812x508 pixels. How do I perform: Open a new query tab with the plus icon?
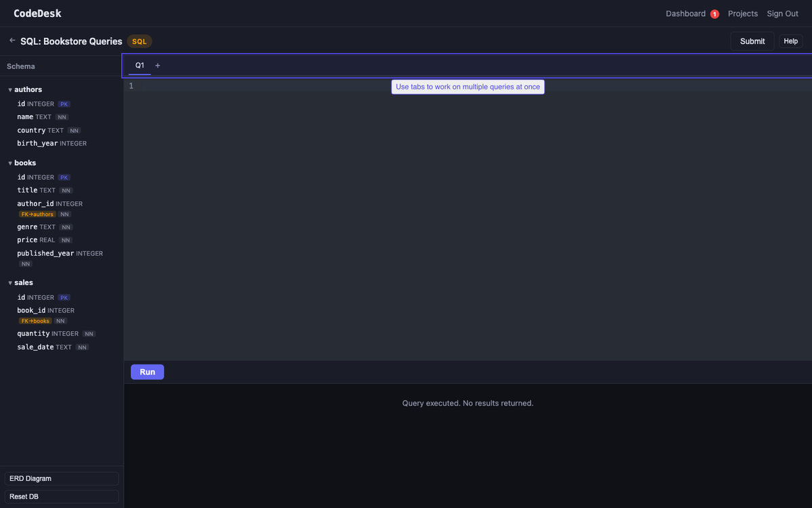click(158, 65)
